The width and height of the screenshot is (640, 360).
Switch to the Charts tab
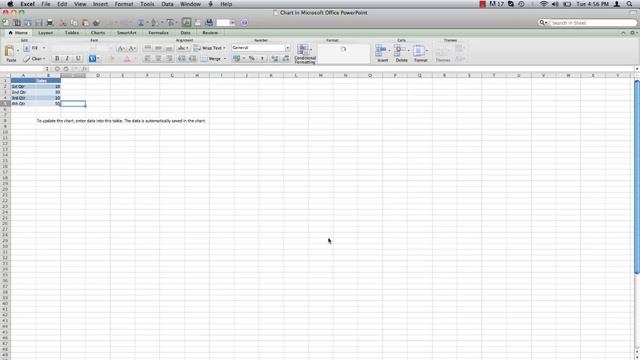[x=98, y=33]
